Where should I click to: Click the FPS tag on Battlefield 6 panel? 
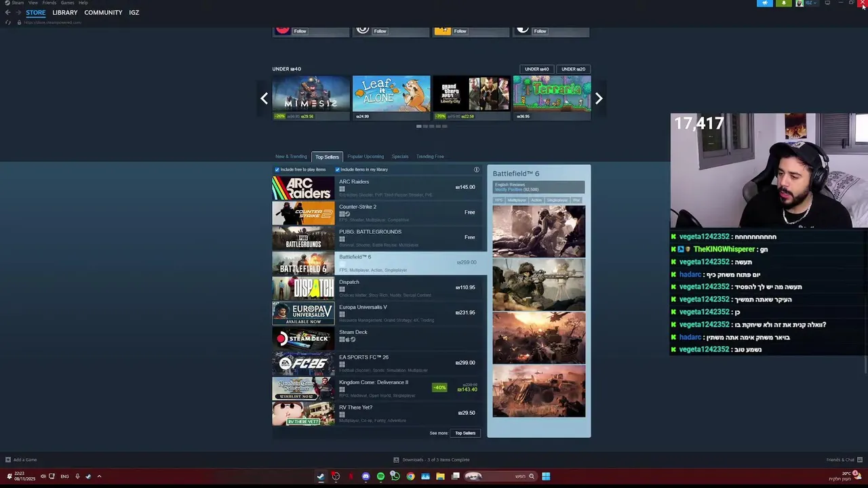[x=498, y=200]
